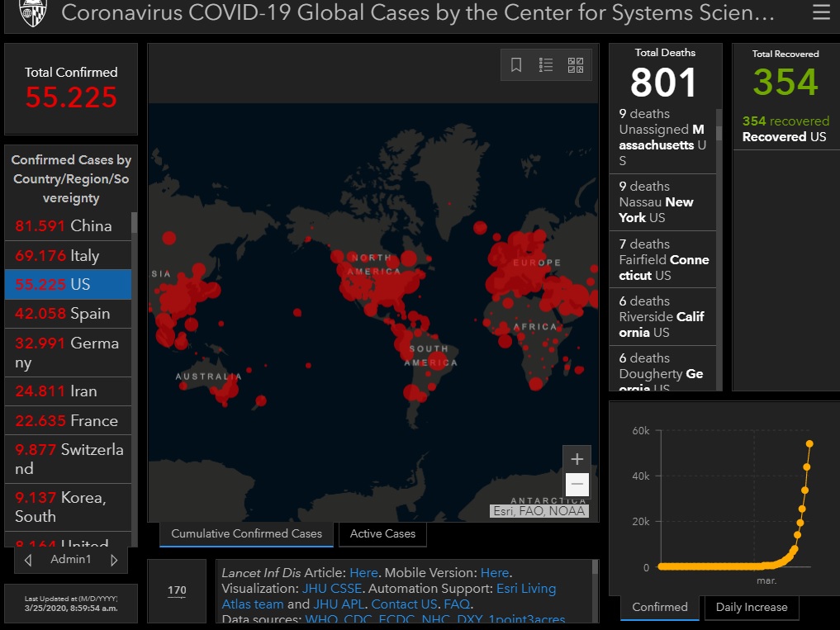Open the hamburger menu in the header

coord(821,13)
